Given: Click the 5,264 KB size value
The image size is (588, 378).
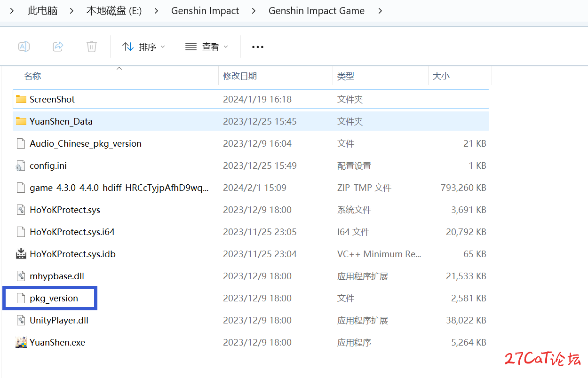Looking at the screenshot, I should pyautogui.click(x=469, y=342).
